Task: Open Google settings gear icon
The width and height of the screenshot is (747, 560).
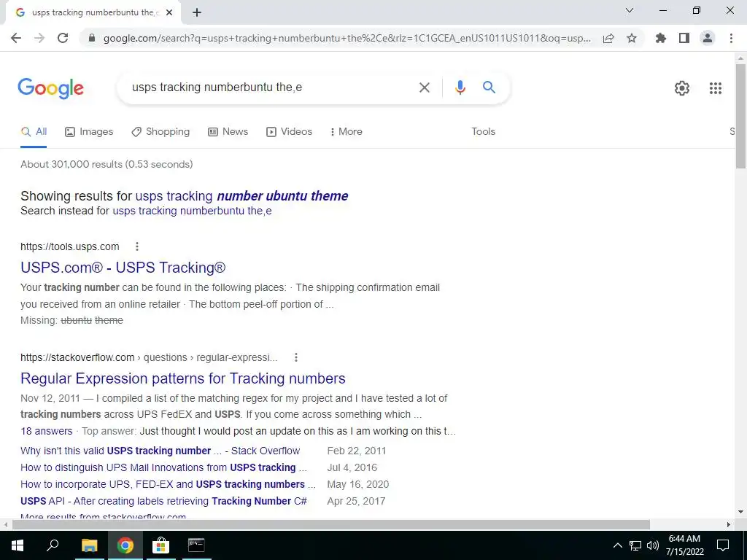Action: (x=682, y=88)
